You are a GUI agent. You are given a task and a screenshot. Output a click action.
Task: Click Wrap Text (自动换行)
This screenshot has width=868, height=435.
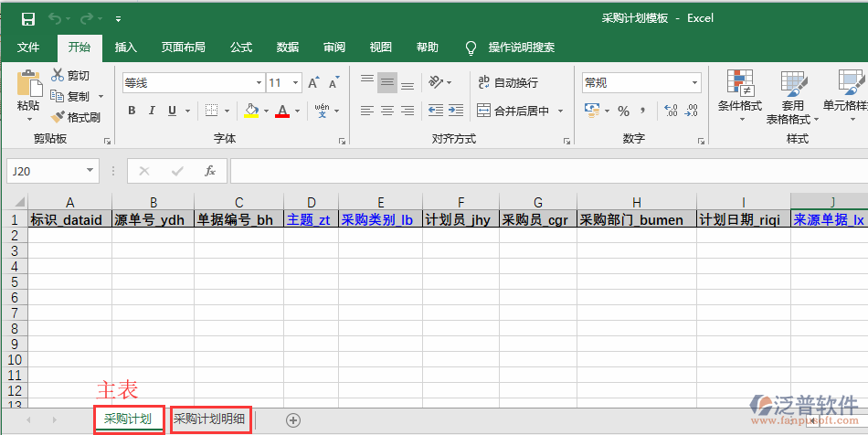tap(508, 83)
